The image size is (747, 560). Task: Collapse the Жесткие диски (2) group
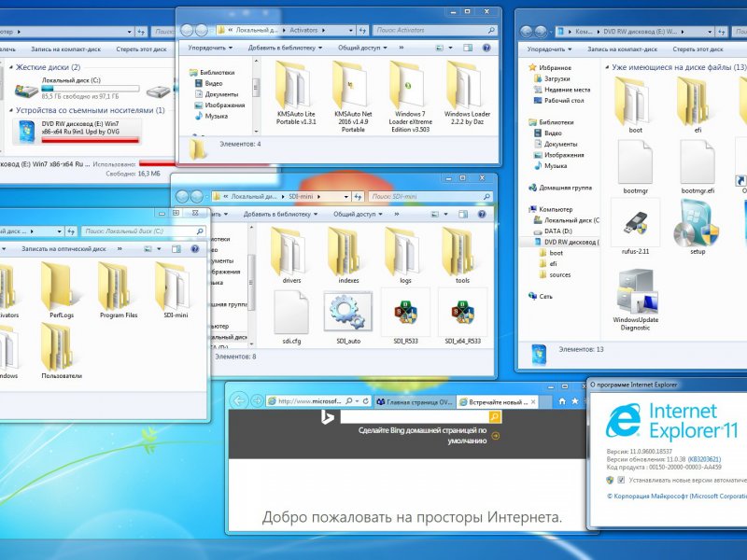11,67
